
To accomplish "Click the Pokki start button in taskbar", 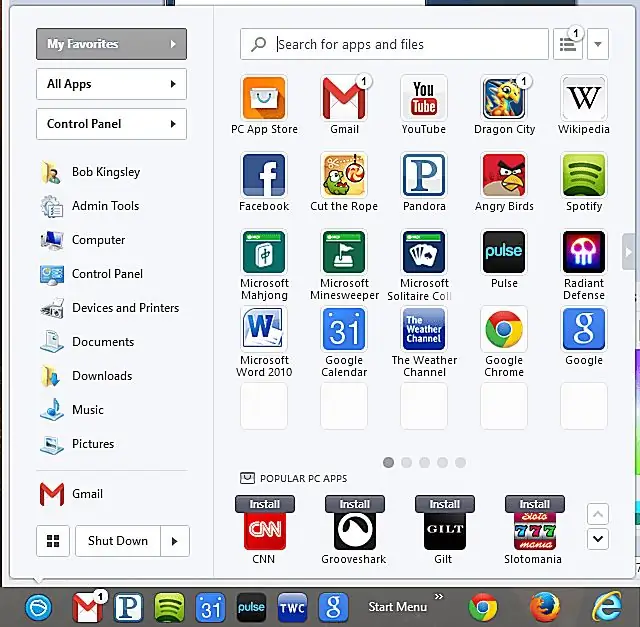I will click(x=38, y=607).
